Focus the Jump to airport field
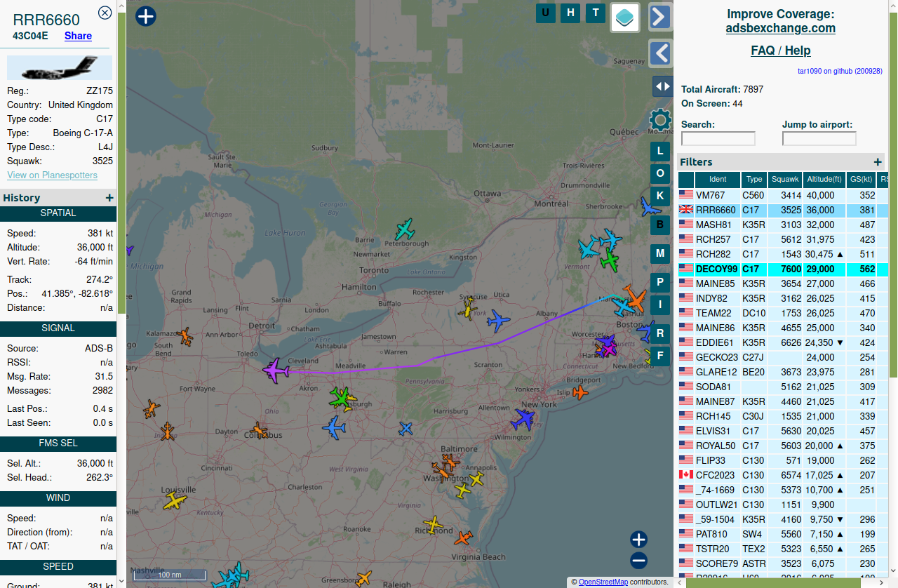Viewport: 898px width, 588px height. (819, 138)
